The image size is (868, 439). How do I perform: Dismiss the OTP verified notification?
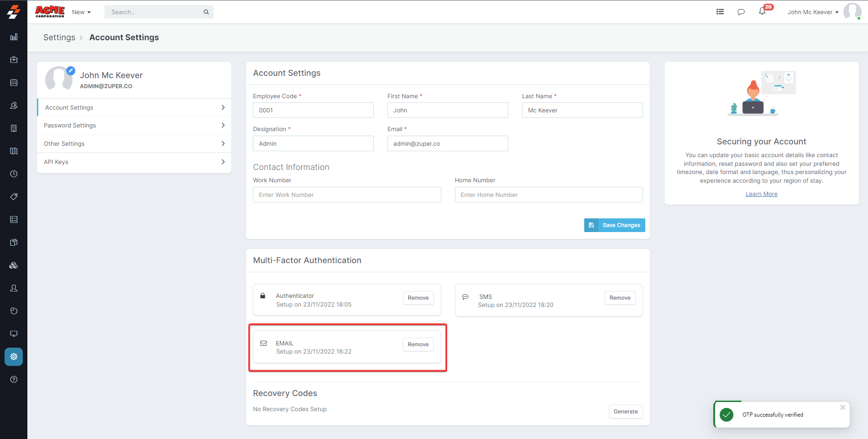(x=842, y=407)
